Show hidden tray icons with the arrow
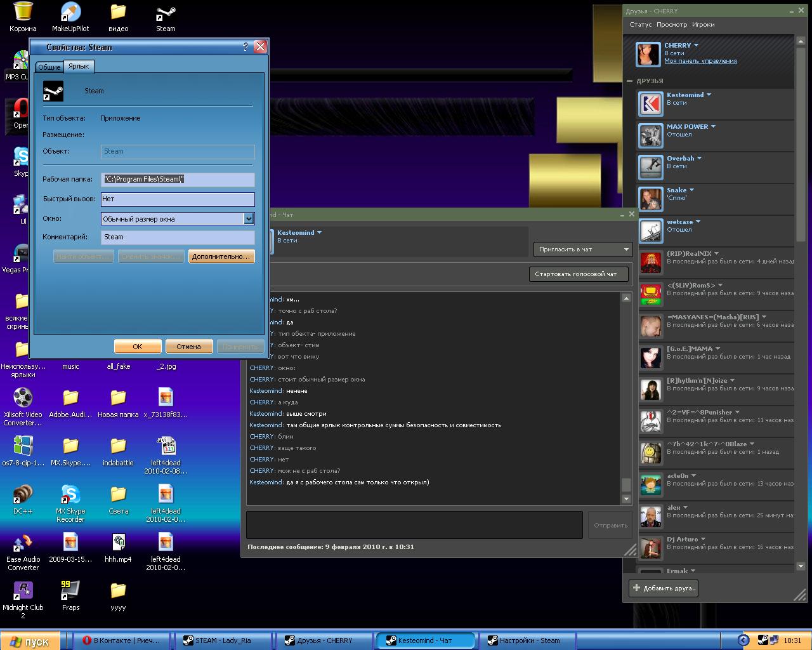The image size is (812, 650). pos(743,640)
